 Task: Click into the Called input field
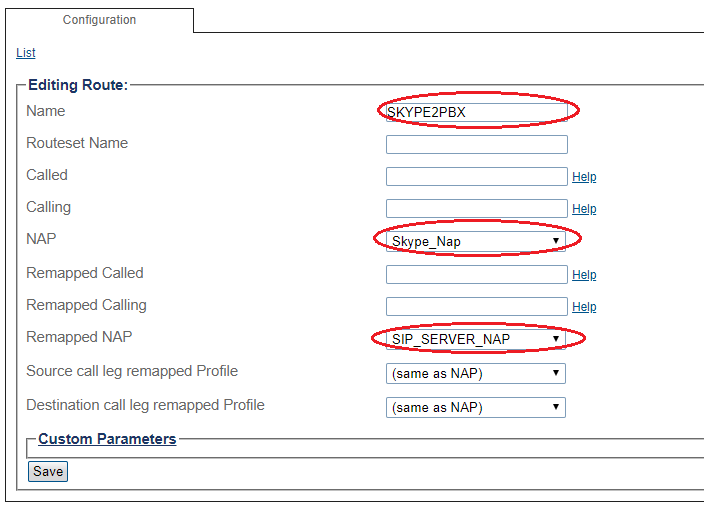pyautogui.click(x=476, y=176)
